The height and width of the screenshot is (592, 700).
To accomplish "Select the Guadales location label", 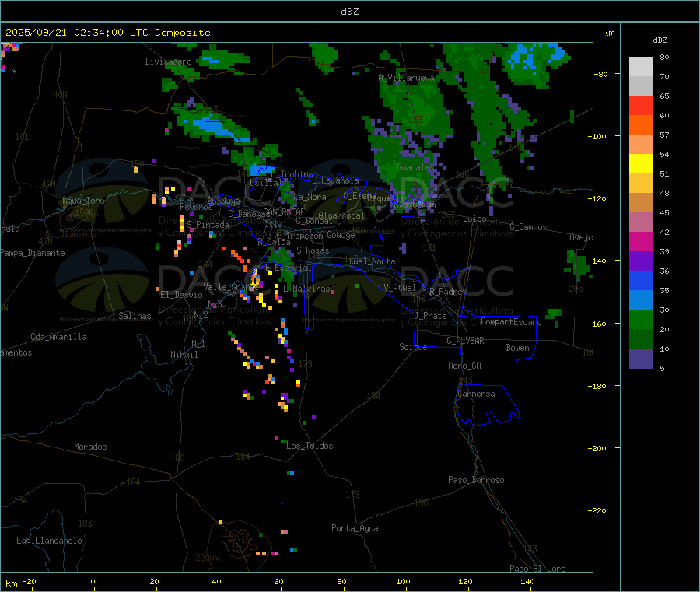I will pos(415,167).
